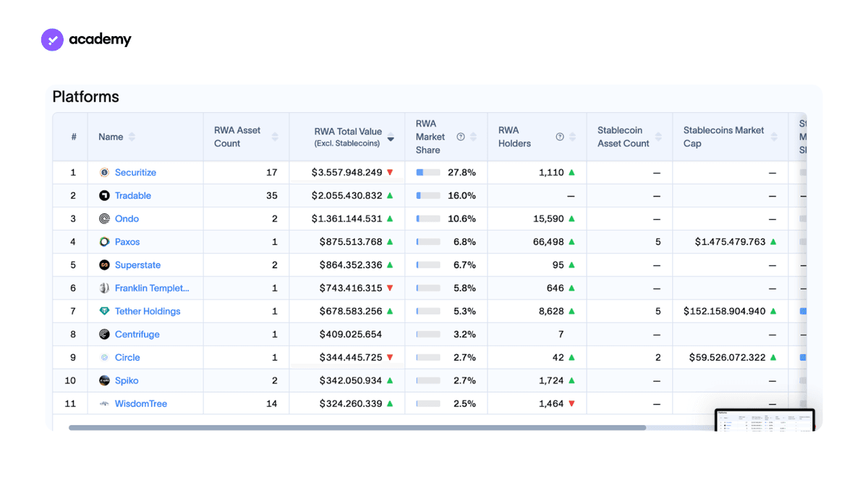This screenshot has height=488, width=868.
Task: Open the Ondo platform link
Action: 127,218
